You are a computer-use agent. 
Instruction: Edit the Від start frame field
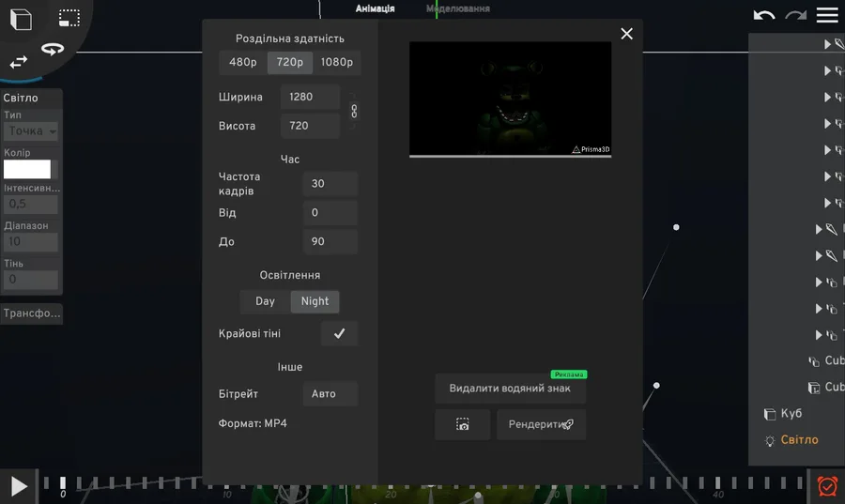[330, 213]
